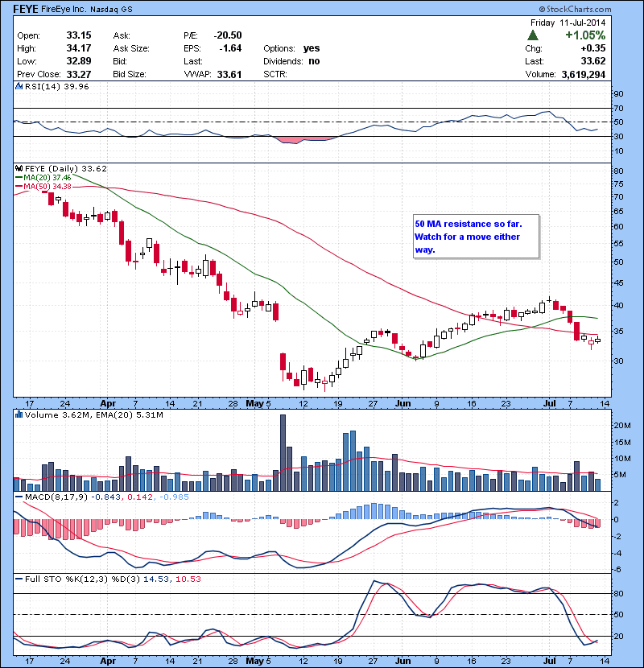Click the +1.05% percent change
Image resolution: width=644 pixels, height=668 pixels.
click(x=585, y=35)
